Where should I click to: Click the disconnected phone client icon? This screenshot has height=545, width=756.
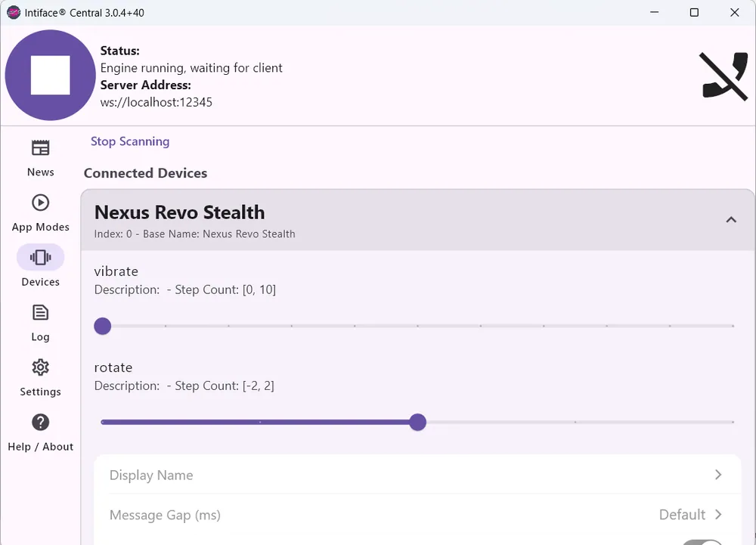pyautogui.click(x=723, y=76)
